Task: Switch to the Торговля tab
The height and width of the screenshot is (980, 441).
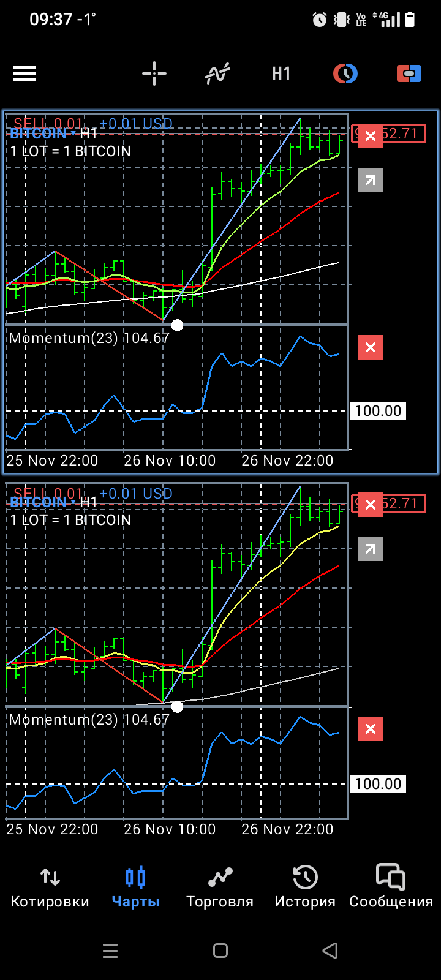Action: click(220, 888)
